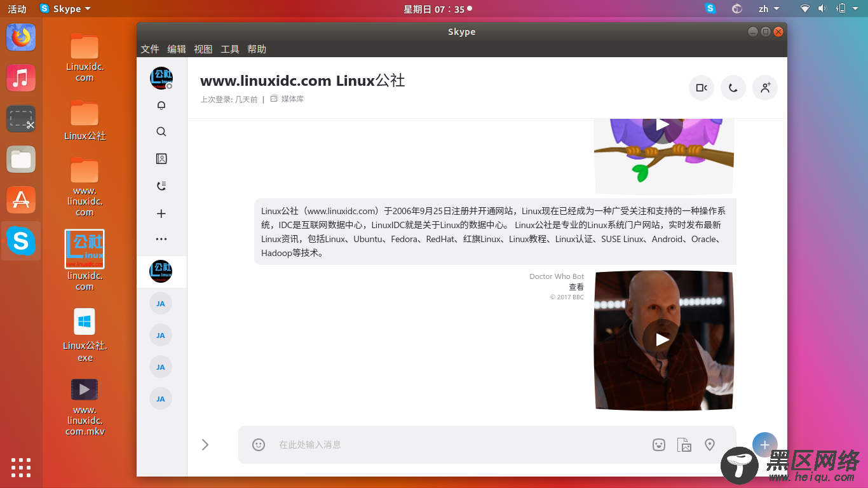Start an audio call
The height and width of the screenshot is (488, 868).
(733, 88)
